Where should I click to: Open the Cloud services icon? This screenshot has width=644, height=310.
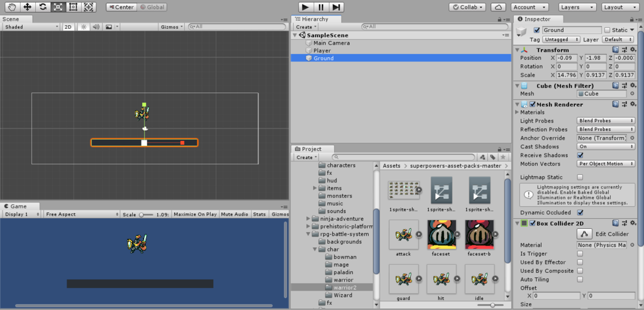pos(498,7)
